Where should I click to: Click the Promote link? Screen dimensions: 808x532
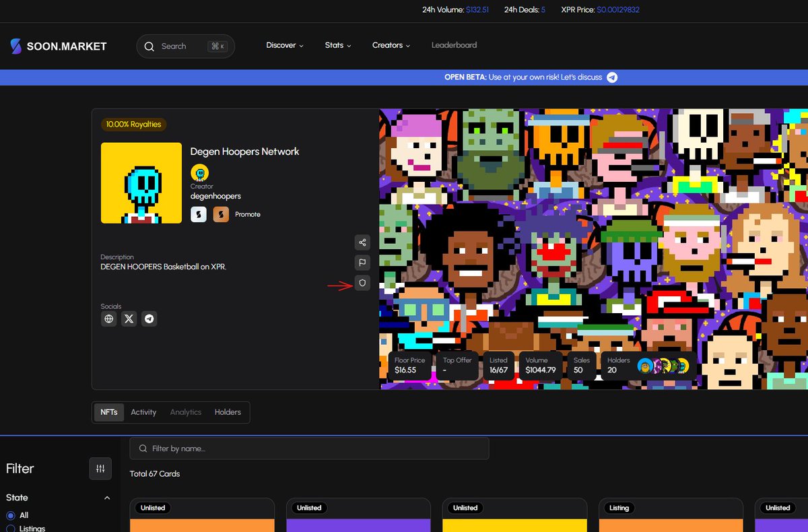(x=248, y=214)
